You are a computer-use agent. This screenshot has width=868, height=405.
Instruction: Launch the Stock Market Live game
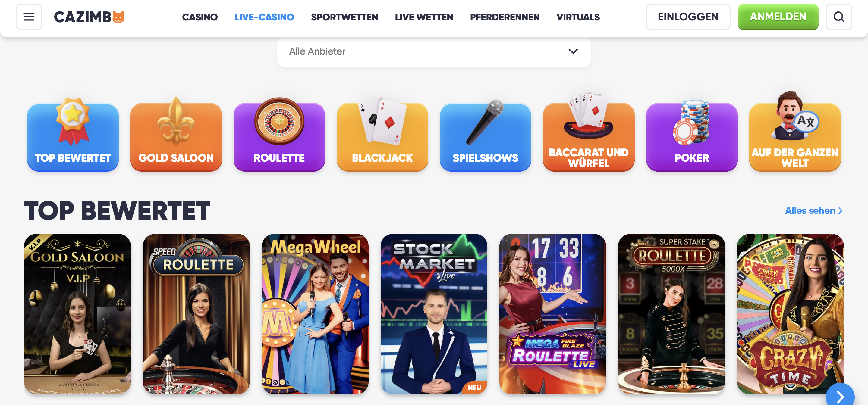click(434, 314)
